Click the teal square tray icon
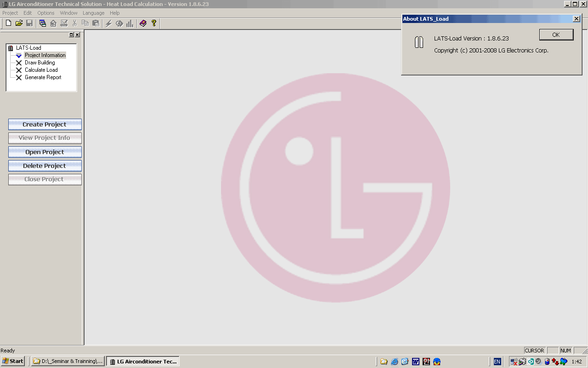Image resolution: width=588 pixels, height=368 pixels. click(531, 362)
